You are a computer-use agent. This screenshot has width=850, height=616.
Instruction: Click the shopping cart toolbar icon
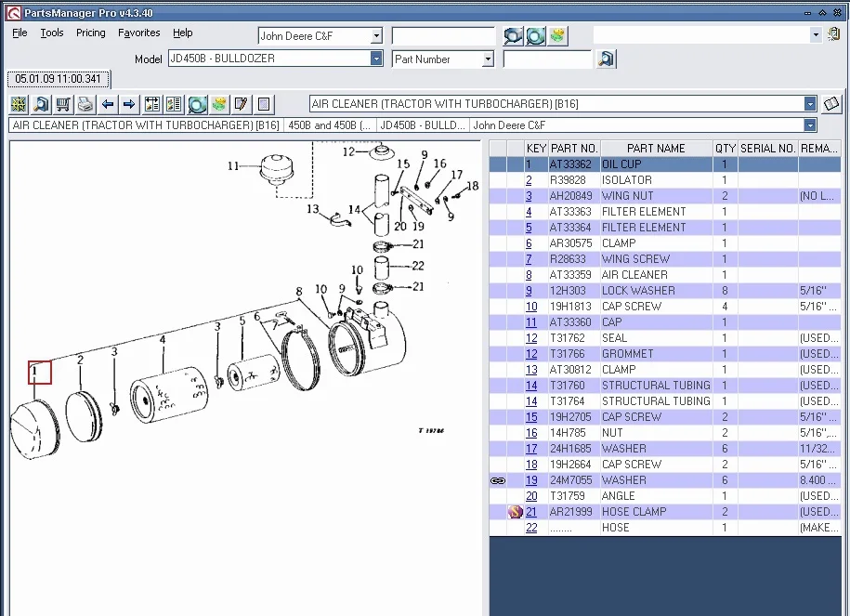click(x=63, y=104)
